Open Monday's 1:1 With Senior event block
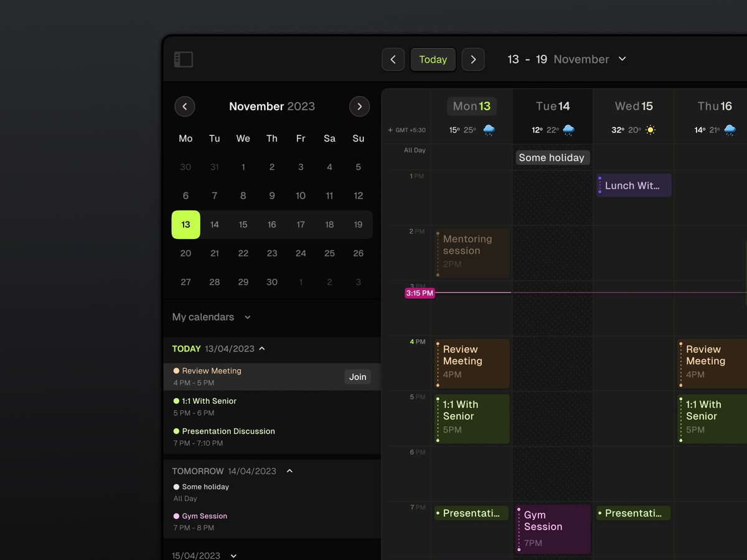This screenshot has height=560, width=747. click(472, 419)
